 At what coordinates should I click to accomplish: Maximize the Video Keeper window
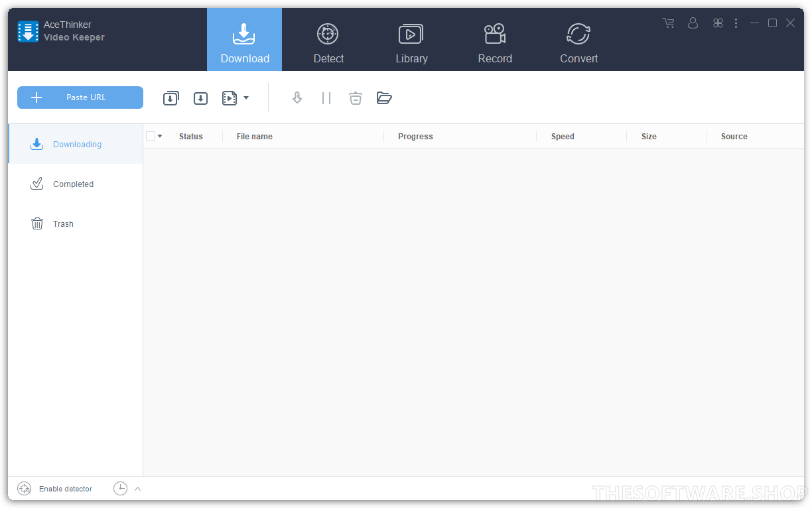click(x=772, y=23)
